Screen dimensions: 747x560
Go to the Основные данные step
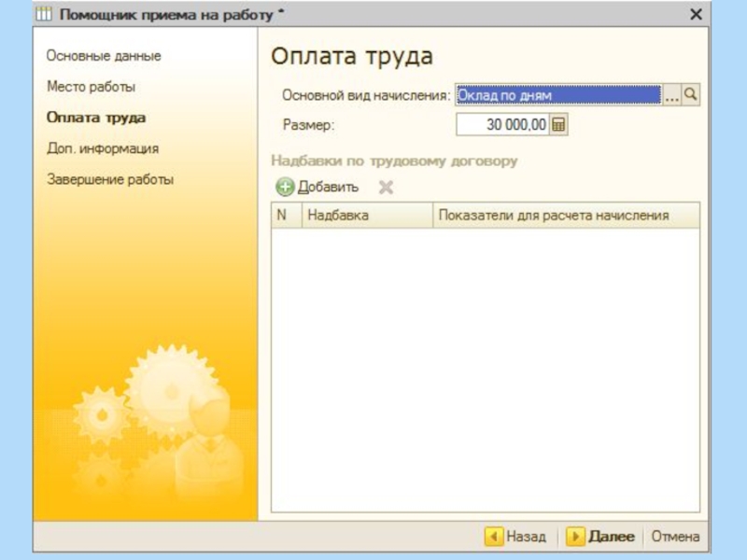[x=104, y=56]
